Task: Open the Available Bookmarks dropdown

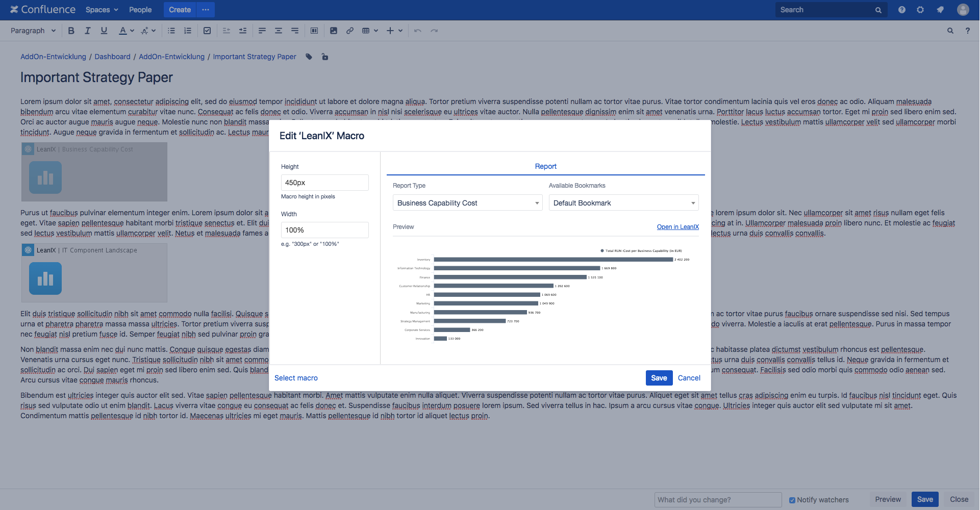Action: click(623, 203)
